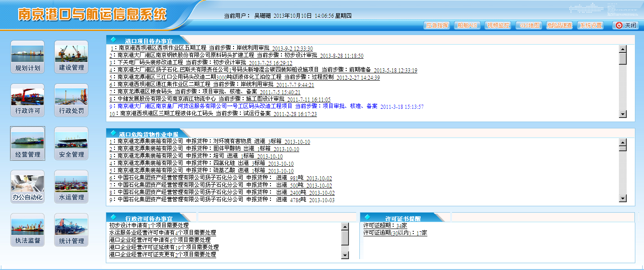Select 视频监控 in the top toolbar

(498, 25)
